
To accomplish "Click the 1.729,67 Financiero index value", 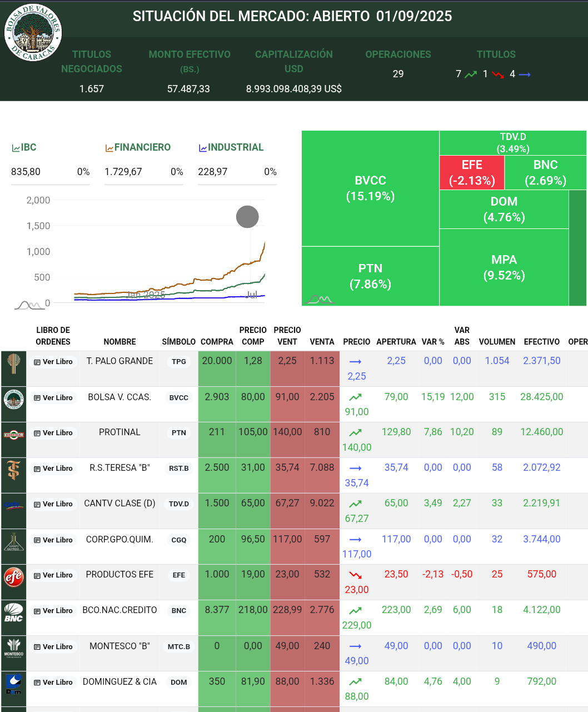I will point(123,172).
